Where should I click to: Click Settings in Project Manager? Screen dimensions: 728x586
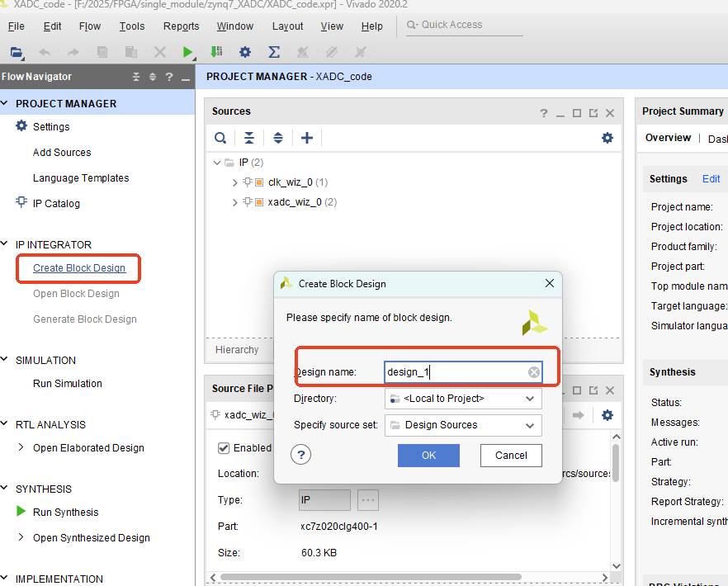(51, 127)
